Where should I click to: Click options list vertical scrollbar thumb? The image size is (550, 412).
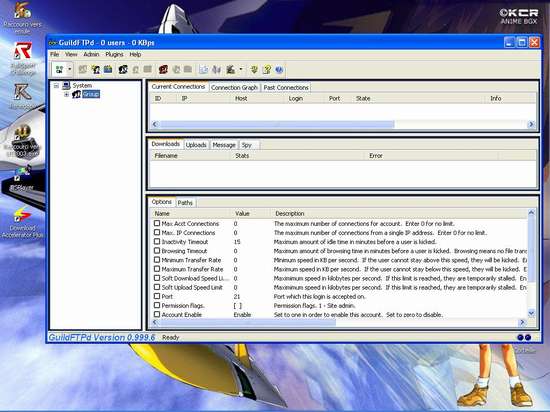coord(531,249)
